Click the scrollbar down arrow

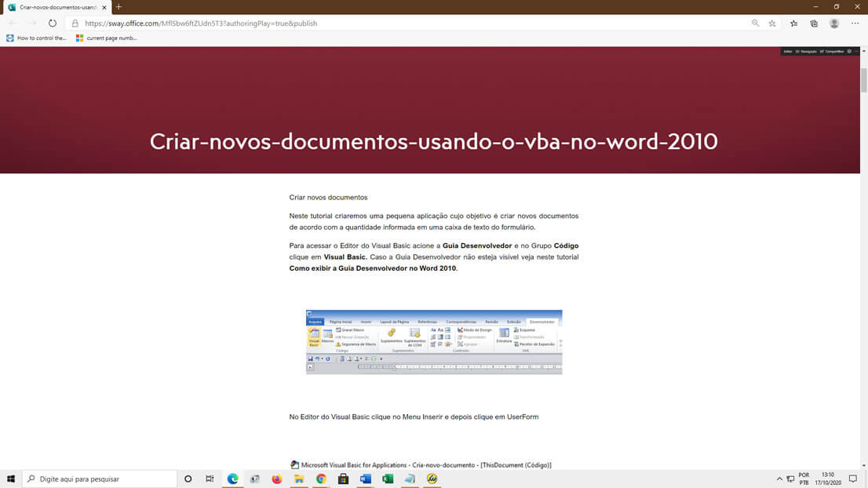(x=863, y=466)
